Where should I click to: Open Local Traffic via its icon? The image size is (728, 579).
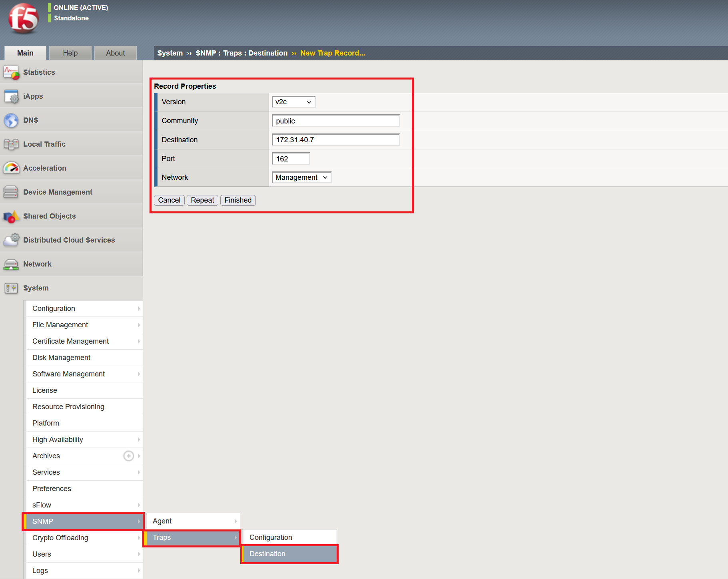[11, 144]
